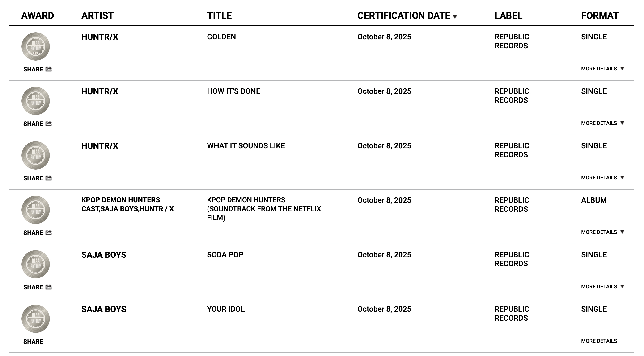Click the Format column header
This screenshot has width=644, height=356.
coord(599,16)
